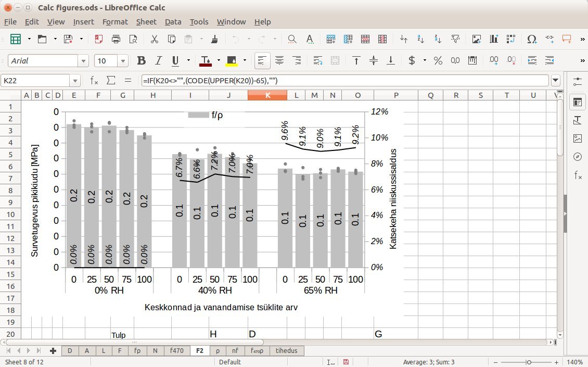Insert a chart using toolbar icon
Viewport: 588px width, 367px height.
coord(493,39)
